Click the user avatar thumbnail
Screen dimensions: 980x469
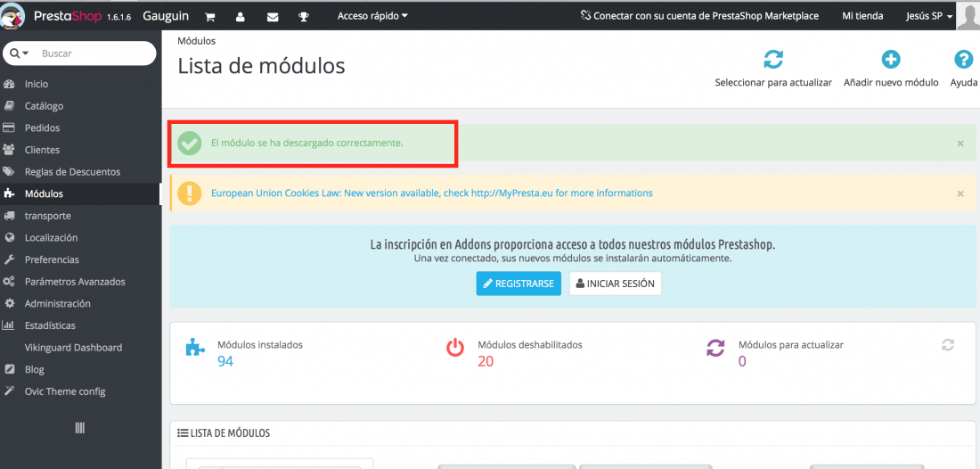click(x=968, y=15)
